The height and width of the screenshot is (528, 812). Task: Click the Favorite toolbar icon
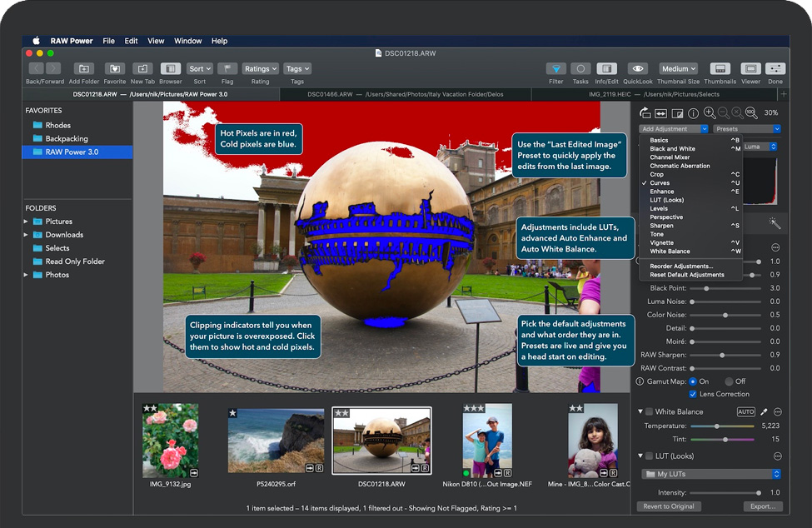(x=115, y=69)
